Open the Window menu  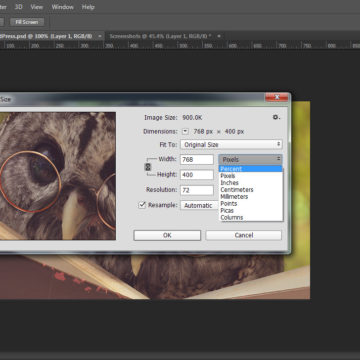tap(62, 7)
